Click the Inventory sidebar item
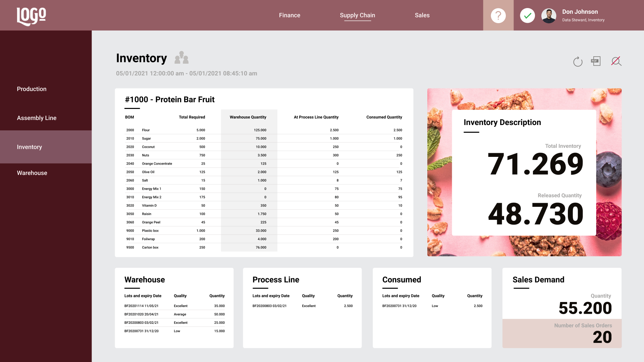 point(30,147)
